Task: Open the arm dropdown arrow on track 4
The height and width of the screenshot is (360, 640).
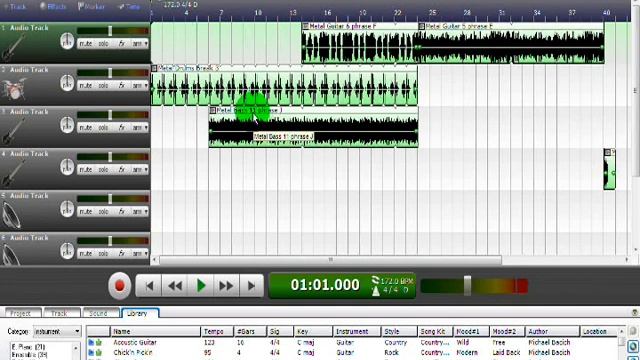Action: 146,169
